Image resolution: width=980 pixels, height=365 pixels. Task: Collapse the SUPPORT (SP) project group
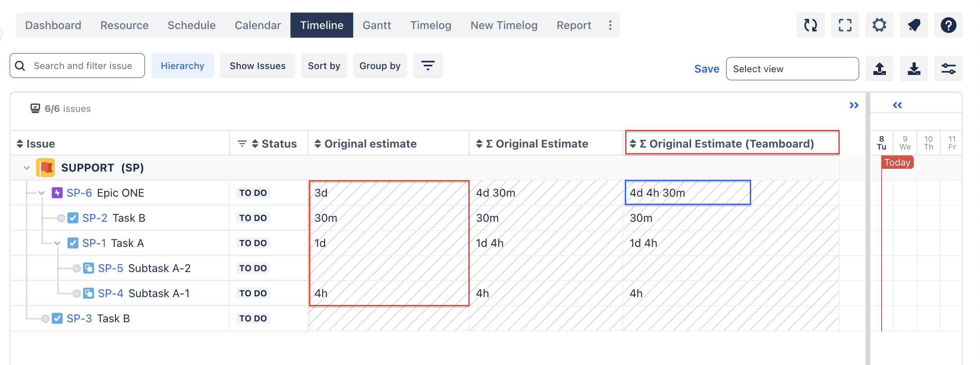tap(27, 168)
